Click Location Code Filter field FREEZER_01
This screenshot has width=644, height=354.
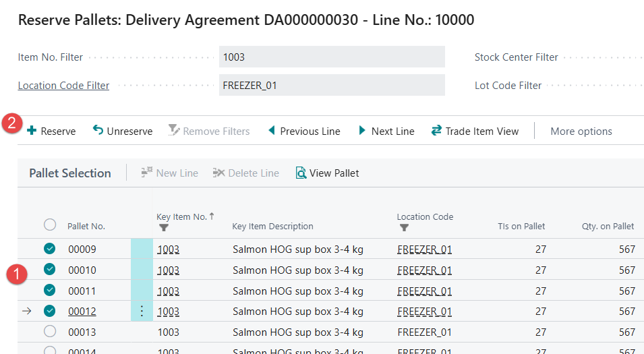point(332,86)
